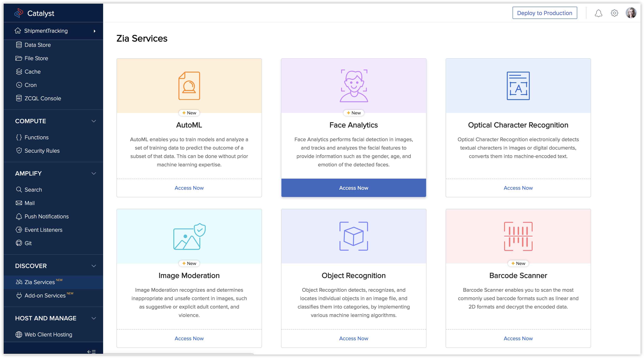Open Push Notifications settings

click(46, 216)
